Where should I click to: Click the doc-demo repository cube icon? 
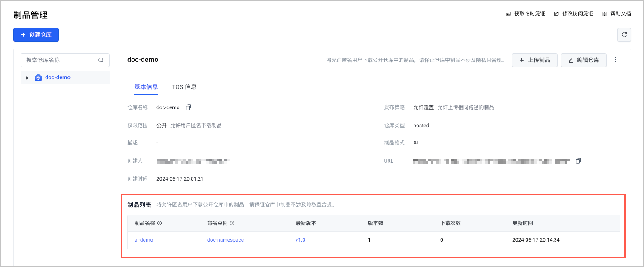38,78
